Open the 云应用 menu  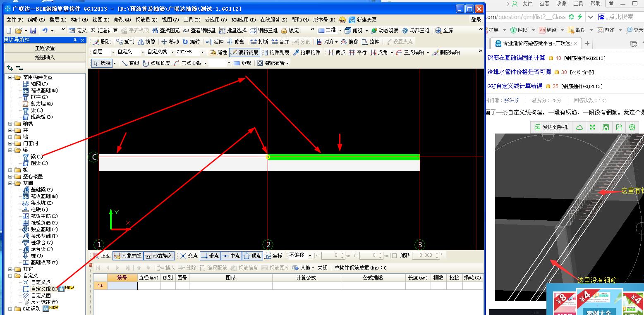[215, 20]
